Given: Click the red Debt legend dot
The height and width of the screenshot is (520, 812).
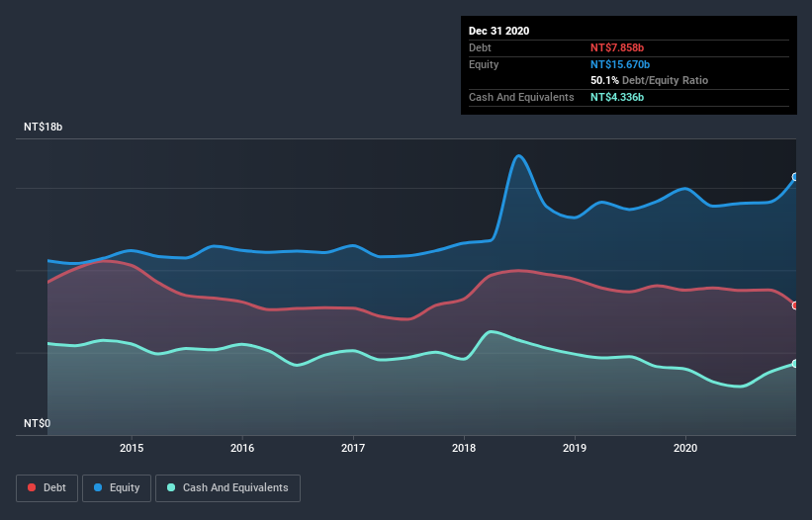Looking at the screenshot, I should 32,487.
